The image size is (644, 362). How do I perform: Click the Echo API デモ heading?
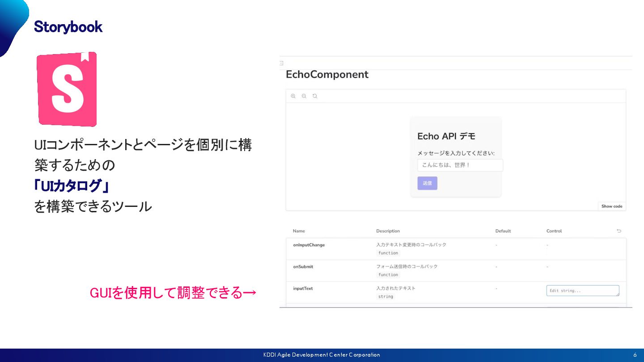446,136
